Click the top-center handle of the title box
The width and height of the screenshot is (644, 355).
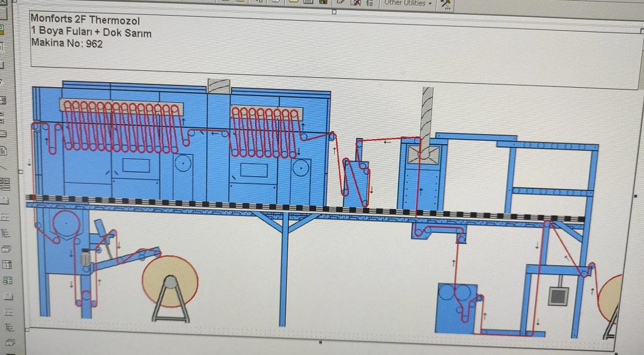(x=334, y=12)
